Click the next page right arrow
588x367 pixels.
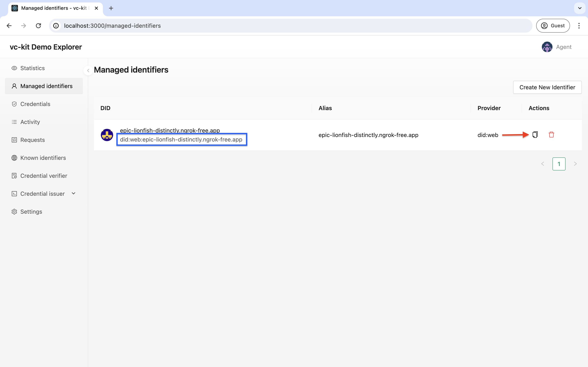[x=575, y=164]
